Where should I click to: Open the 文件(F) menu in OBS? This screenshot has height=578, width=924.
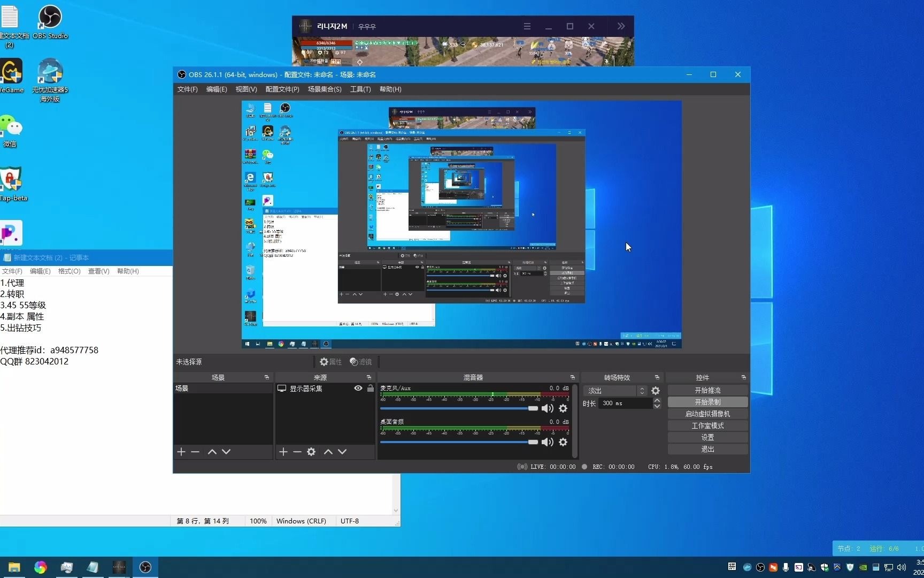click(x=188, y=89)
